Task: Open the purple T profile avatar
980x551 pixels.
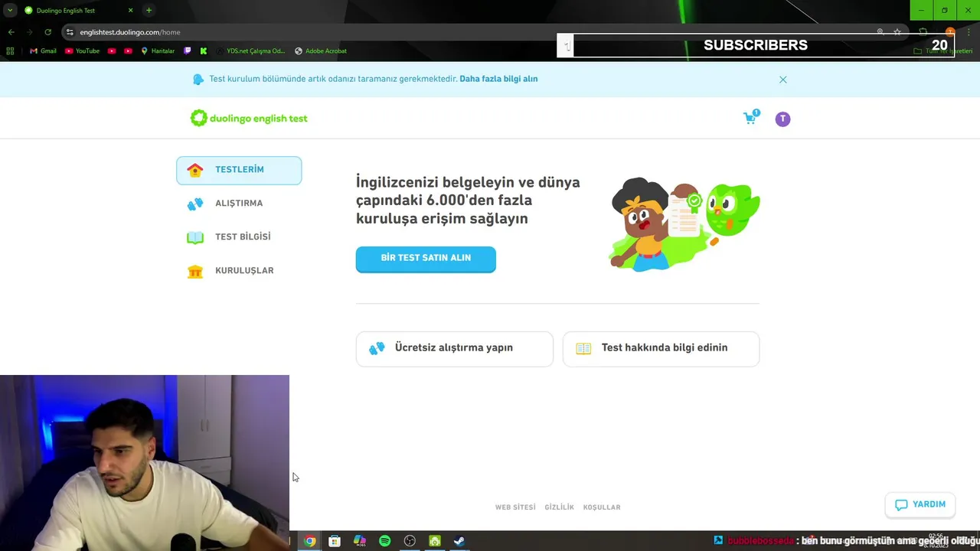Action: (782, 119)
